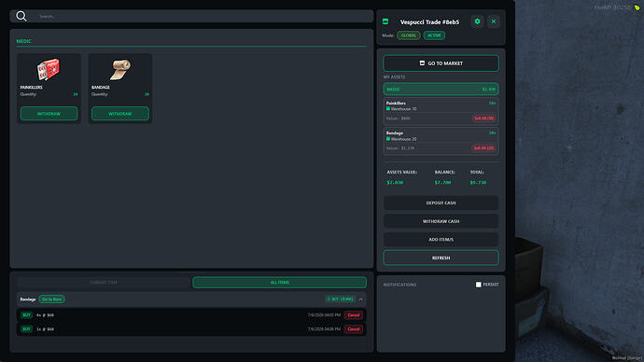Click the Deposit Cash button

[x=441, y=202]
